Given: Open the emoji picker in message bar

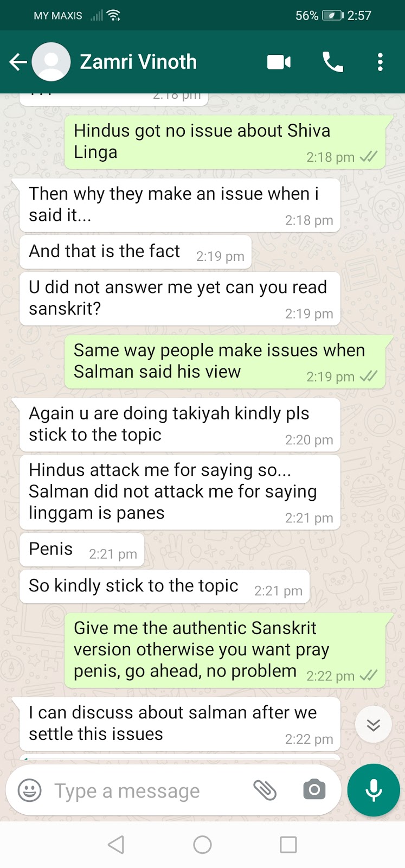Looking at the screenshot, I should point(30,790).
